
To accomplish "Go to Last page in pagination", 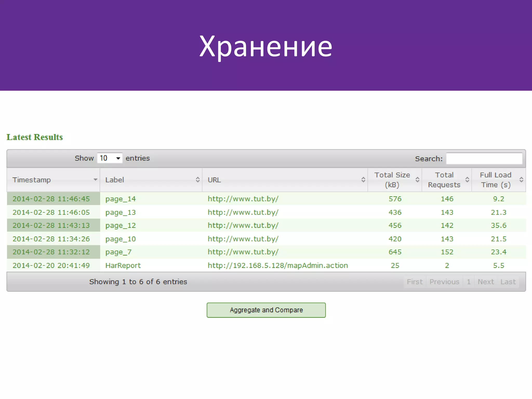I will coord(508,282).
